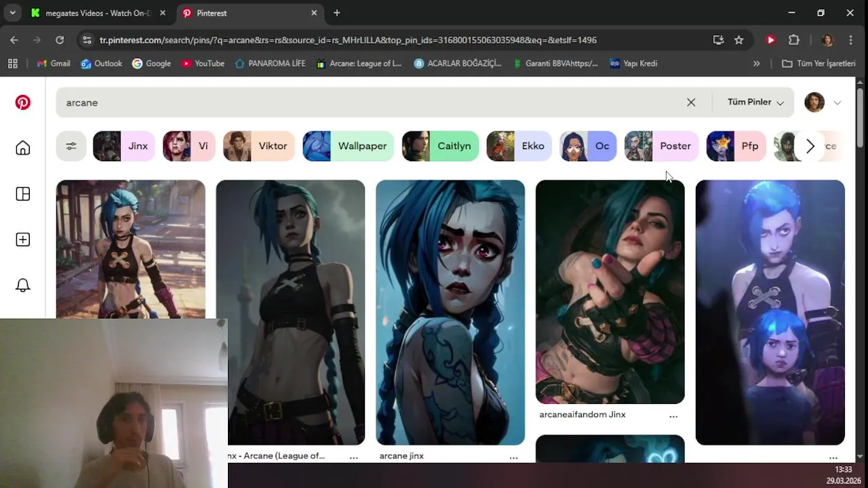Open the tab search dropdown arrow
This screenshot has height=488, width=868.
[12, 13]
